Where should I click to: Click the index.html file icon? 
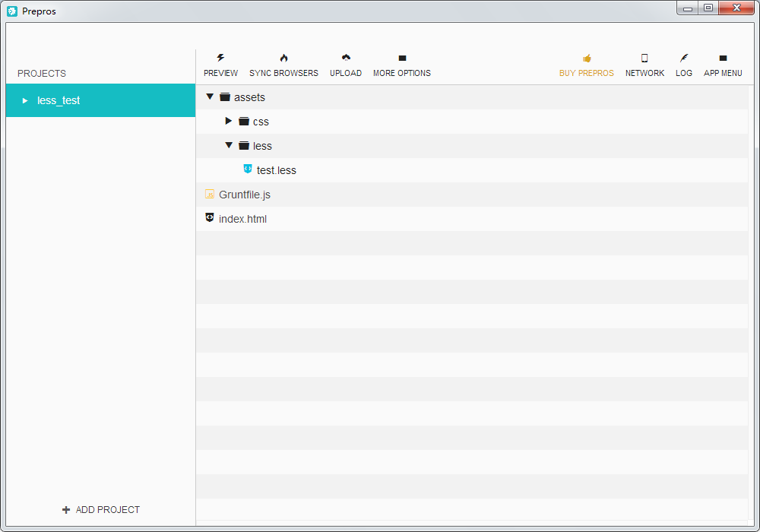210,217
